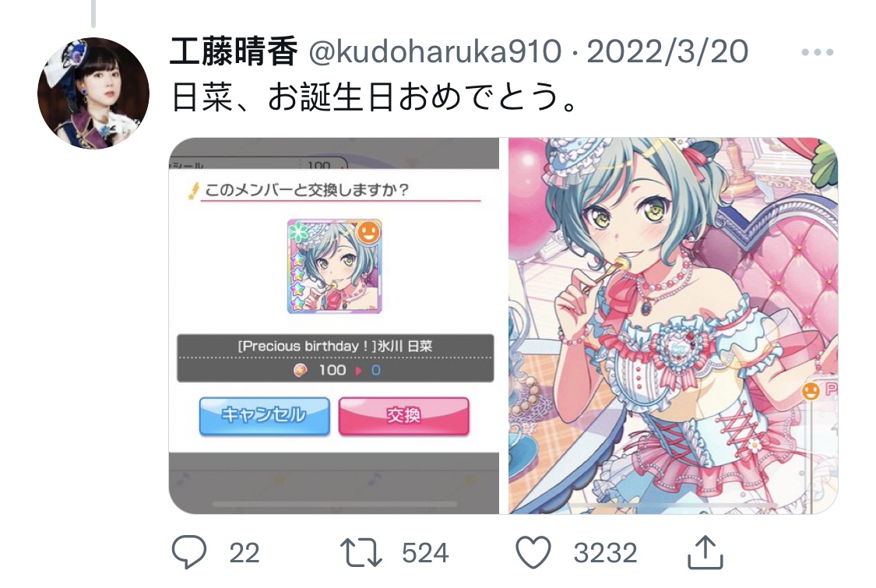Click the pink star sticker coin icon

pos(300,369)
